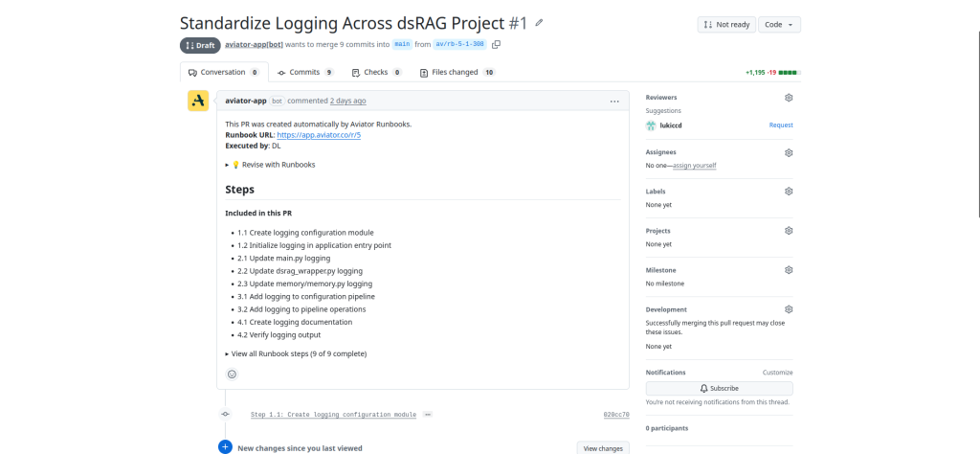Click the 2 days ago timestamp
The width and height of the screenshot is (980, 454).
coord(348,101)
